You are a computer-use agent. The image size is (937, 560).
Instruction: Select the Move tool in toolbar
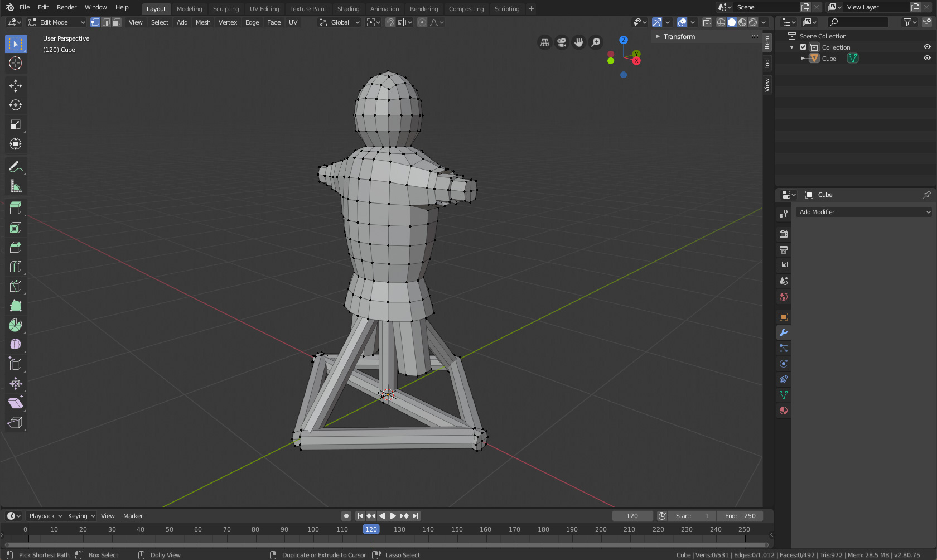point(16,85)
